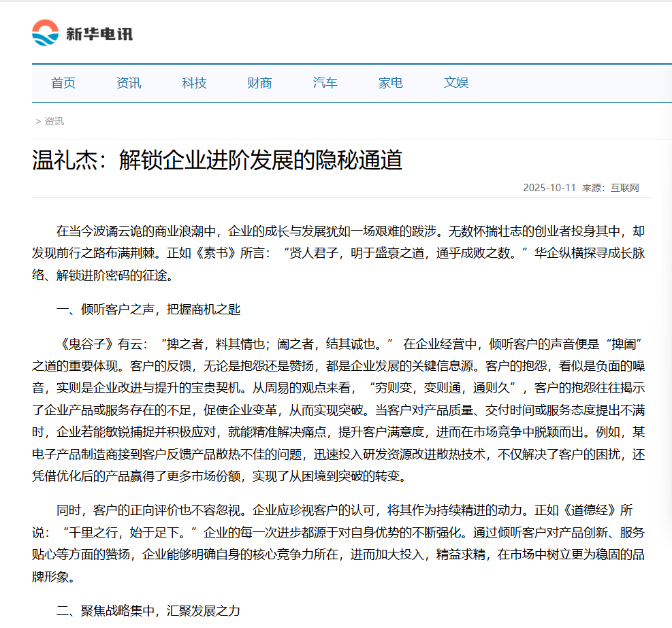672x628 pixels.
Task: Click the 新华电讯 circular wave logo icon
Action: pos(44,31)
